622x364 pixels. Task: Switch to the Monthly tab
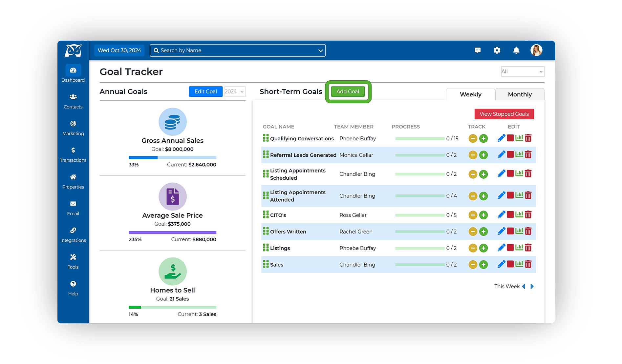tap(520, 94)
